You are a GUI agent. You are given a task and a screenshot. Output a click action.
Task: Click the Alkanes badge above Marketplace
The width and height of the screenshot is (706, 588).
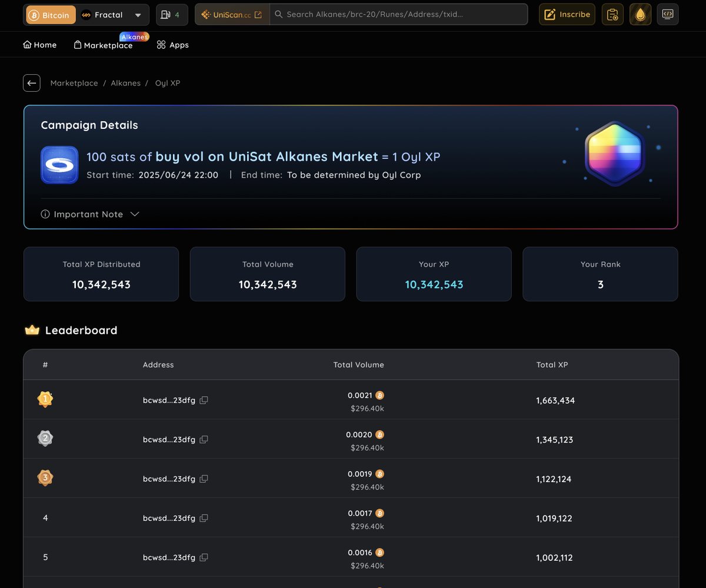coord(135,36)
